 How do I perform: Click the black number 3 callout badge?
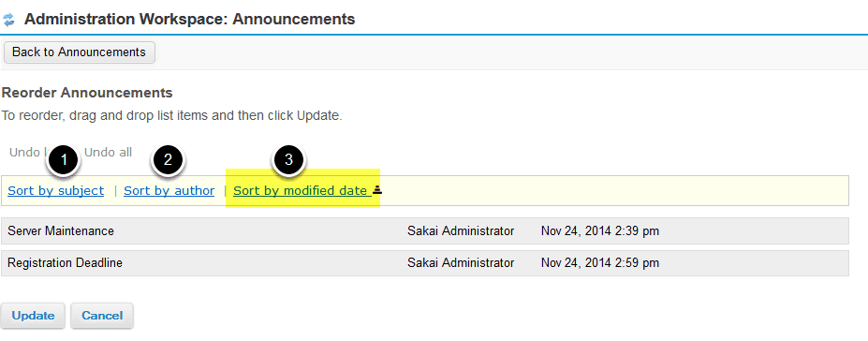288,160
